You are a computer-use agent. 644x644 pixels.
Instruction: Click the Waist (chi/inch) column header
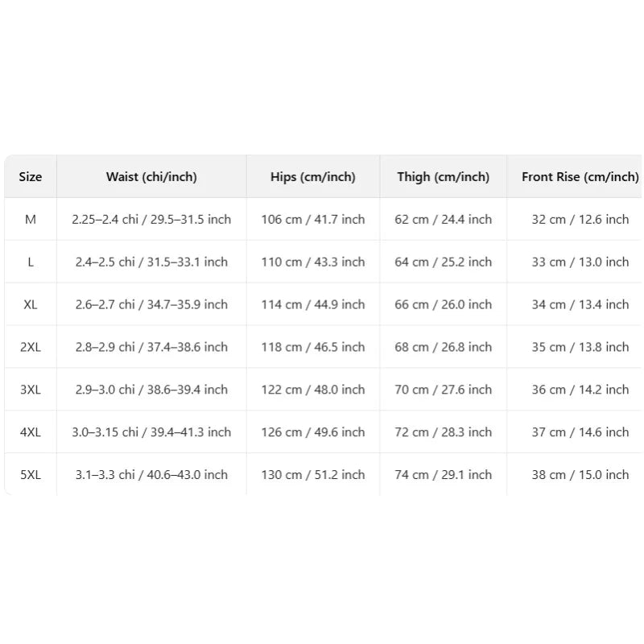click(x=151, y=177)
